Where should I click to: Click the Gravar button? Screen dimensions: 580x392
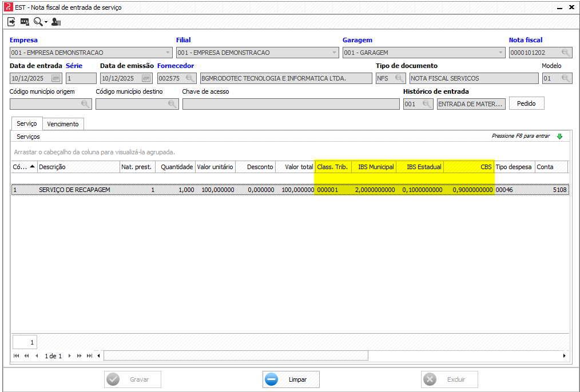133,379
